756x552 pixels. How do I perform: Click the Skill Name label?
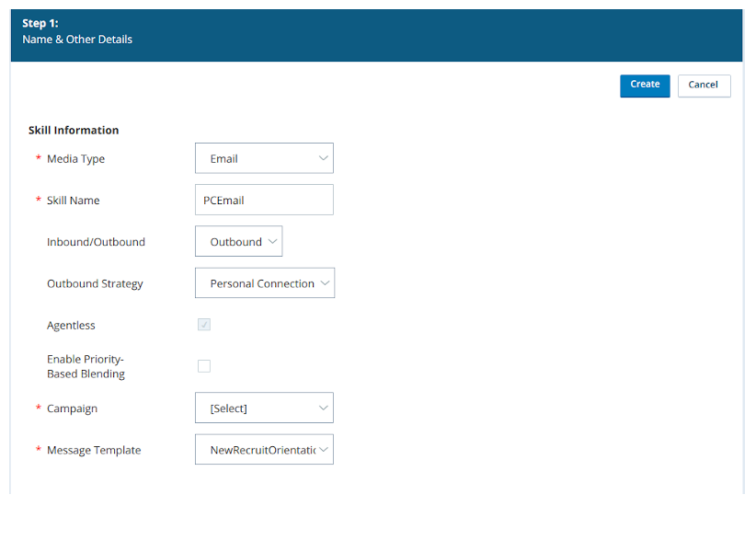pyautogui.click(x=74, y=200)
